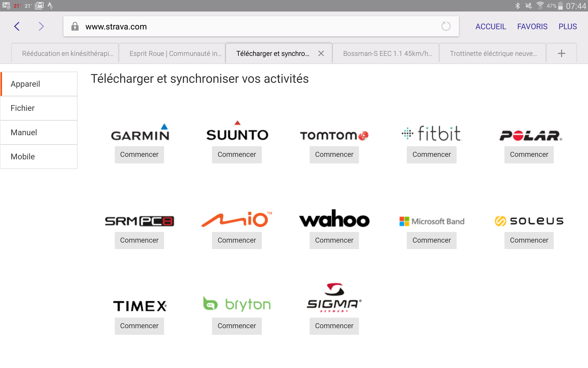
Task: Click Commencer under Polar
Action: [529, 155]
